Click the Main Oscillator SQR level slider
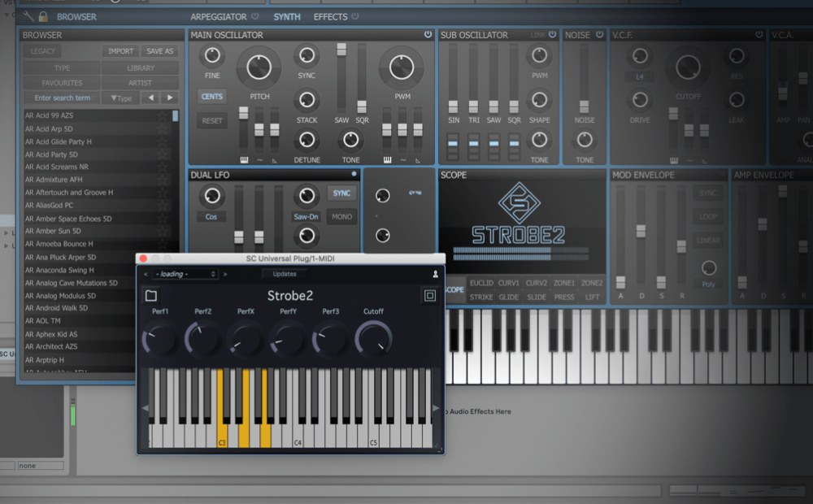The width and height of the screenshot is (813, 504). (x=362, y=78)
